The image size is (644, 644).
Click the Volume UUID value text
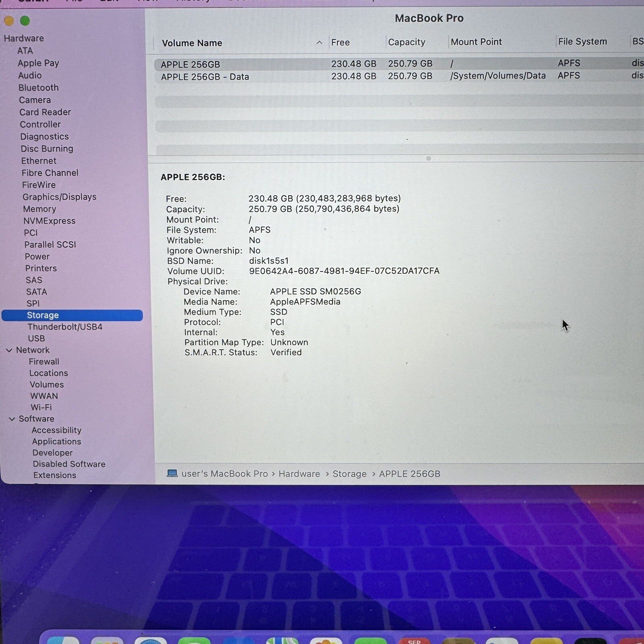click(x=344, y=271)
